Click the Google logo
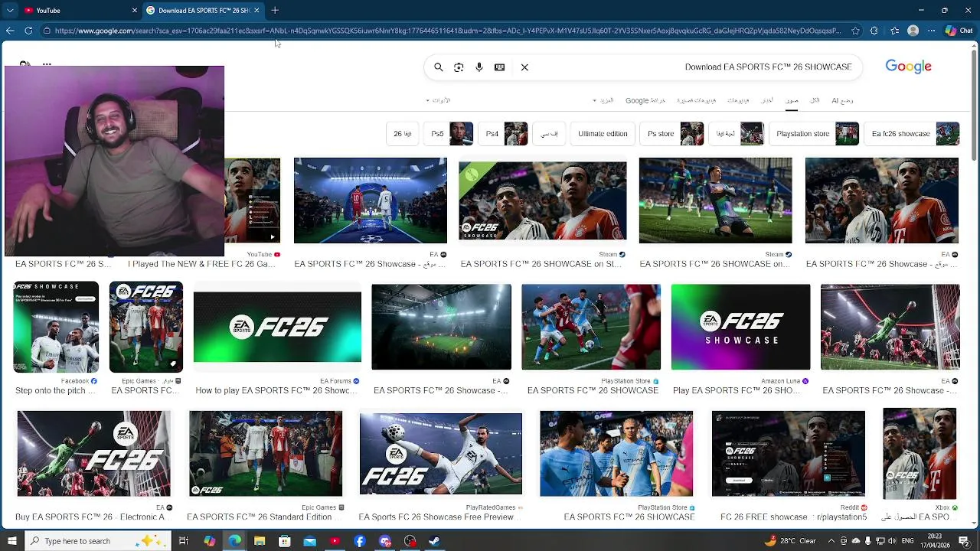 [x=908, y=67]
